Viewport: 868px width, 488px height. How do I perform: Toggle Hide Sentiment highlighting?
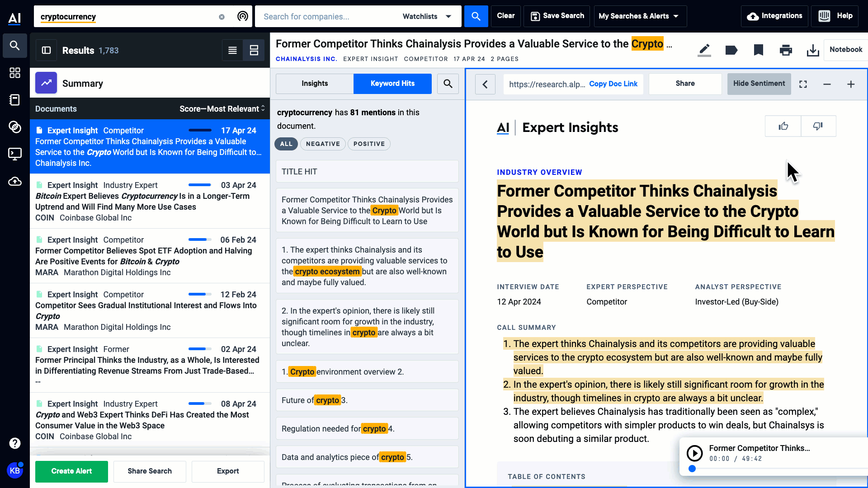pos(759,84)
